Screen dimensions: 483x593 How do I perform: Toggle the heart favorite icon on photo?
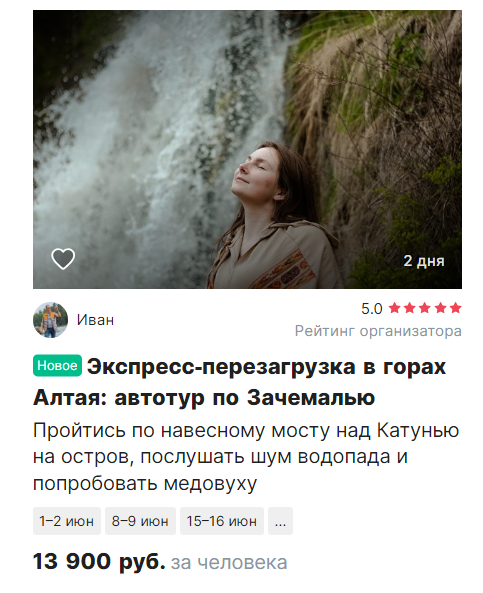tap(63, 259)
